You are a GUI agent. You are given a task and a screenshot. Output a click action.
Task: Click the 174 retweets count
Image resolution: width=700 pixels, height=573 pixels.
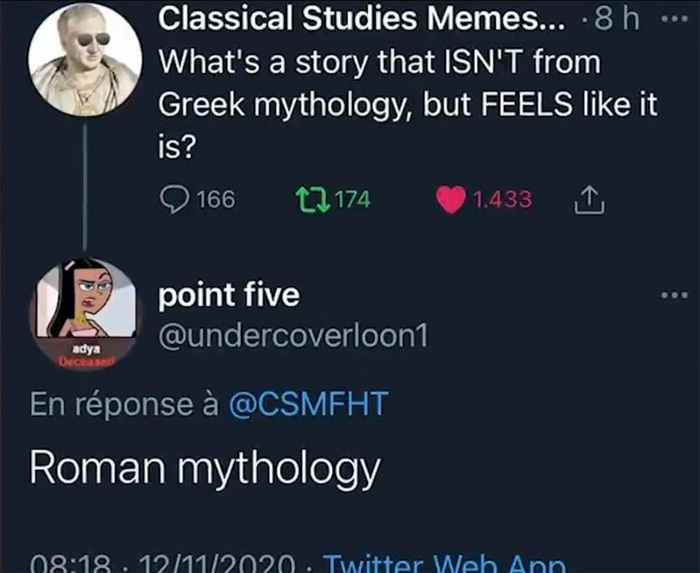click(353, 199)
